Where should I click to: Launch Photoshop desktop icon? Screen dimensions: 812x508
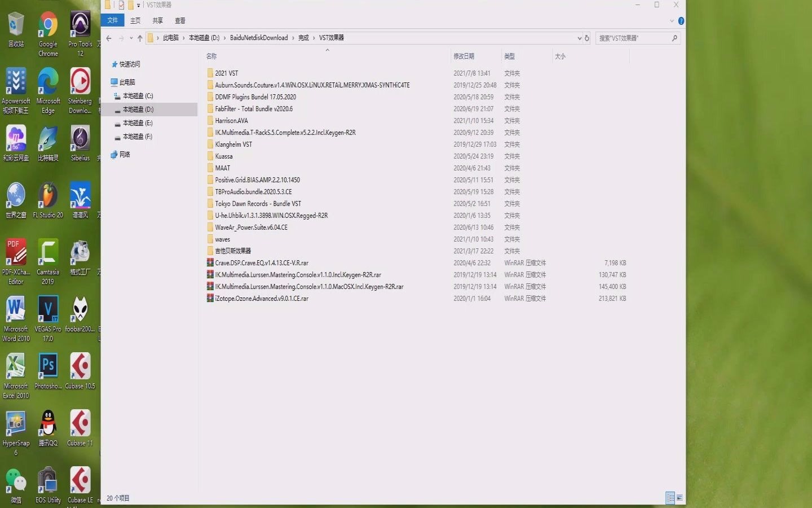click(48, 371)
